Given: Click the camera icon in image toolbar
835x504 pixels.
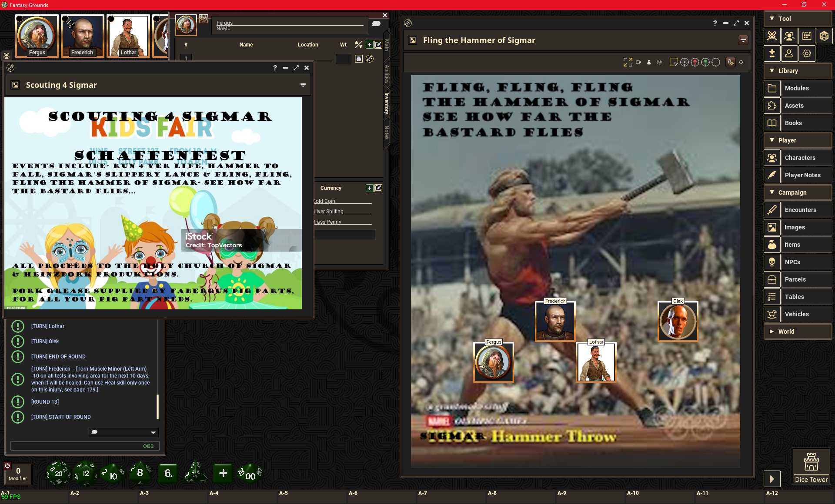Looking at the screenshot, I should click(x=638, y=62).
